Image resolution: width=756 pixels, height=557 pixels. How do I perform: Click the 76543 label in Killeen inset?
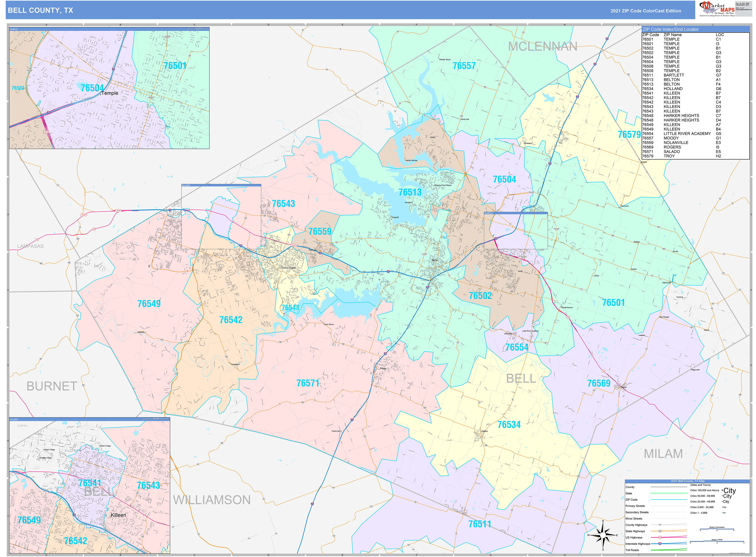click(148, 485)
